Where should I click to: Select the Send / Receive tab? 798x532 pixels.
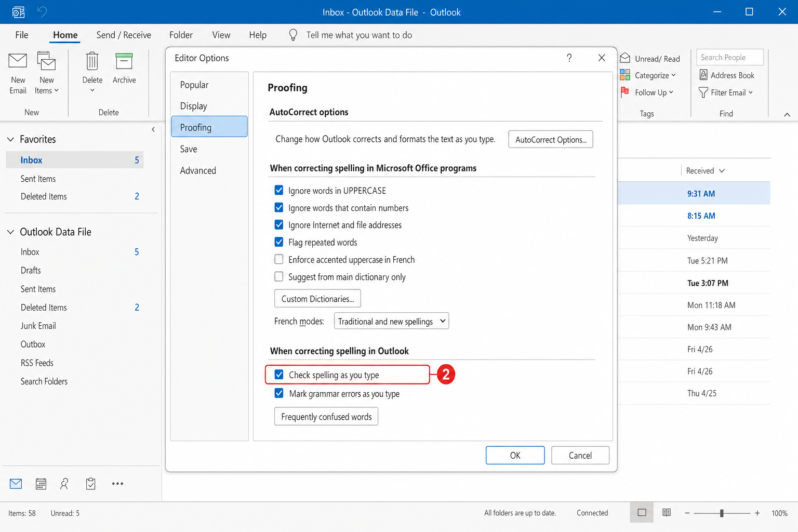point(124,35)
